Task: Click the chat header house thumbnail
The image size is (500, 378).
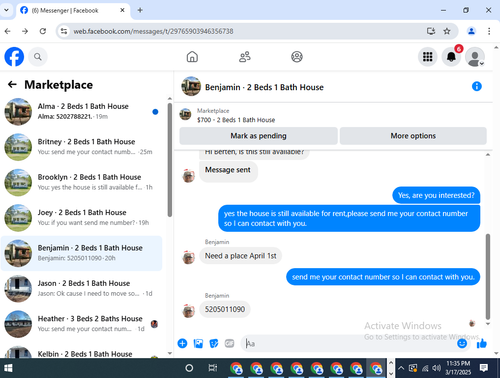Action: tap(191, 86)
